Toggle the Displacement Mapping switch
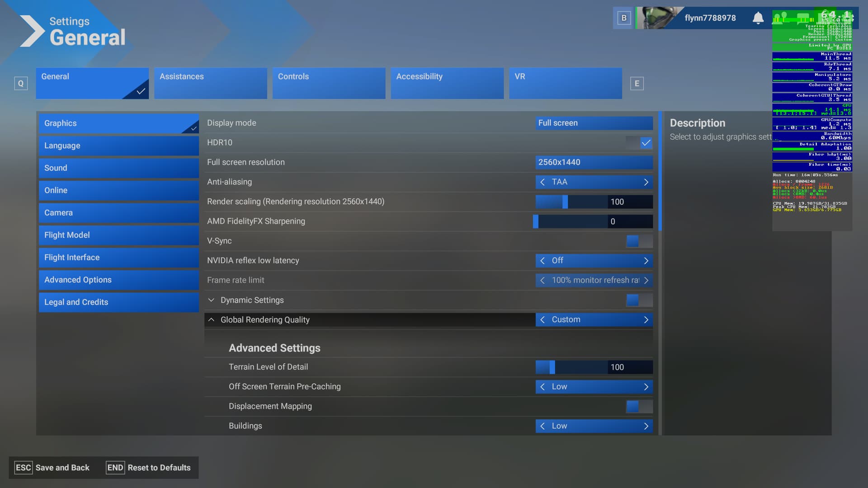 (x=639, y=407)
